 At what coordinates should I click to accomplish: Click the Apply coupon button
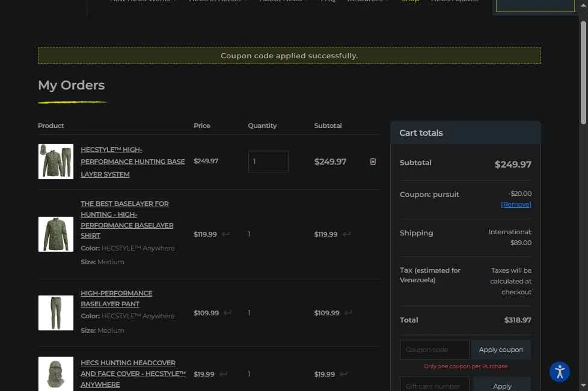(x=501, y=350)
